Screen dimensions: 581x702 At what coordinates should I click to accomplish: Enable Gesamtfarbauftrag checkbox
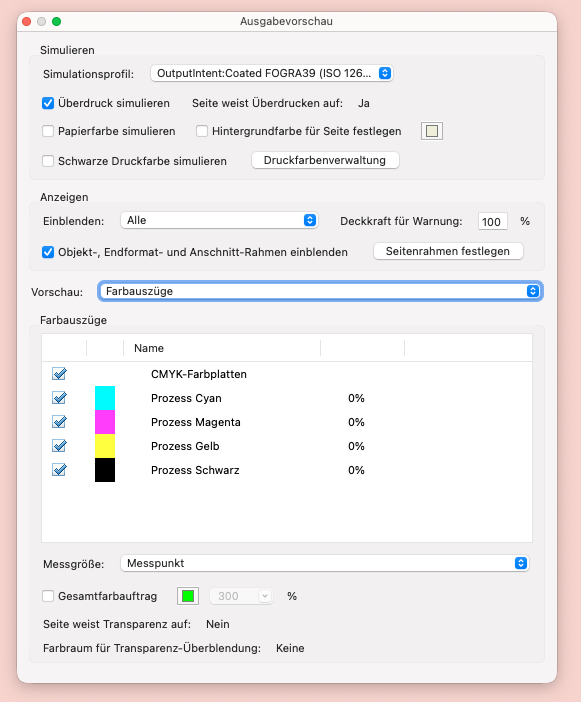[x=48, y=596]
